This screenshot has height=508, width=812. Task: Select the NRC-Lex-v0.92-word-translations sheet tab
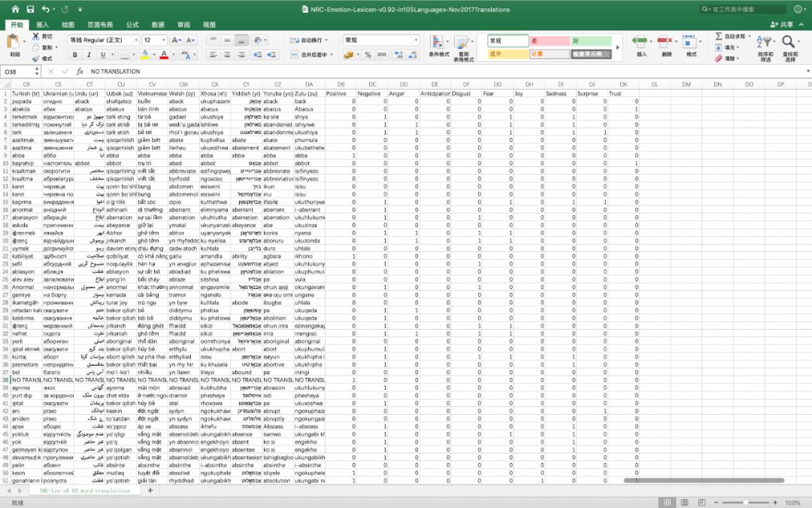click(x=84, y=491)
